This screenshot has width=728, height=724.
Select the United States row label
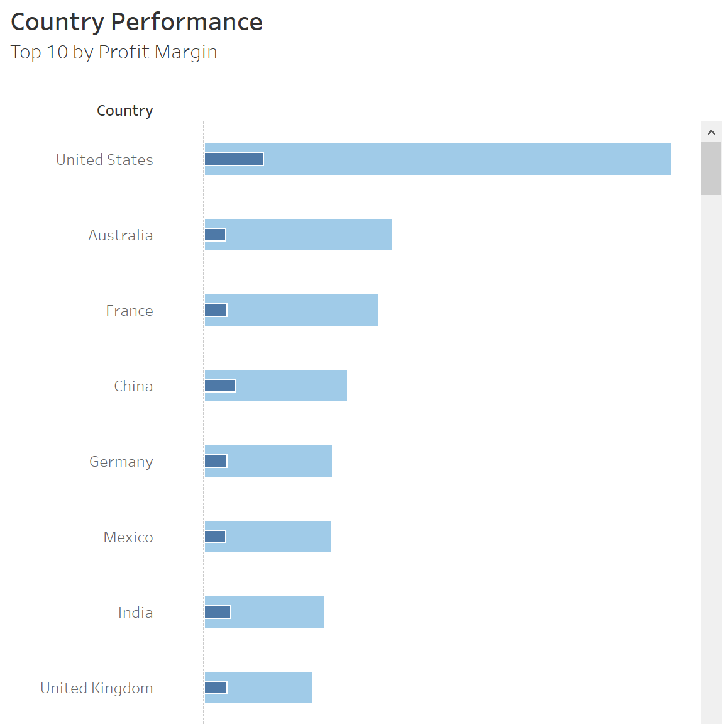point(104,159)
